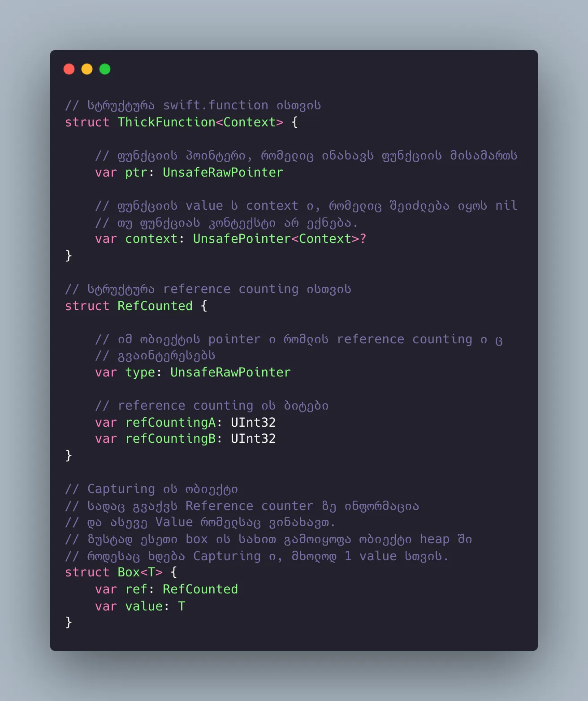The height and width of the screenshot is (701, 588).
Task: Click the value variable in Box
Action: (x=143, y=606)
